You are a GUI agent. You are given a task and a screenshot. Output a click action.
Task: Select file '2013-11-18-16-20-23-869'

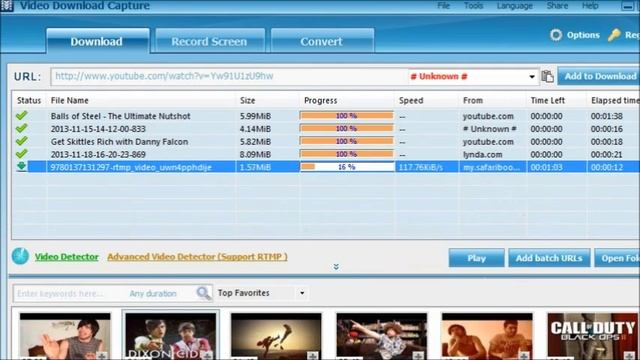[x=98, y=154]
